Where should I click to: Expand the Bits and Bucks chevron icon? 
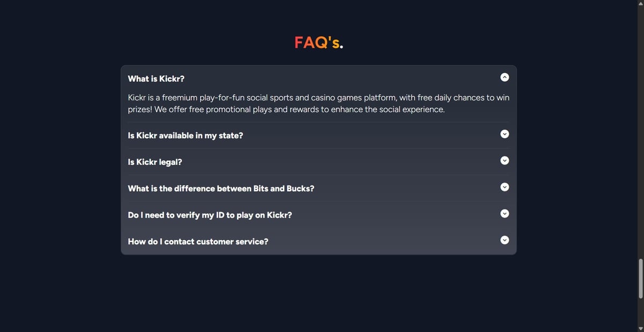504,187
